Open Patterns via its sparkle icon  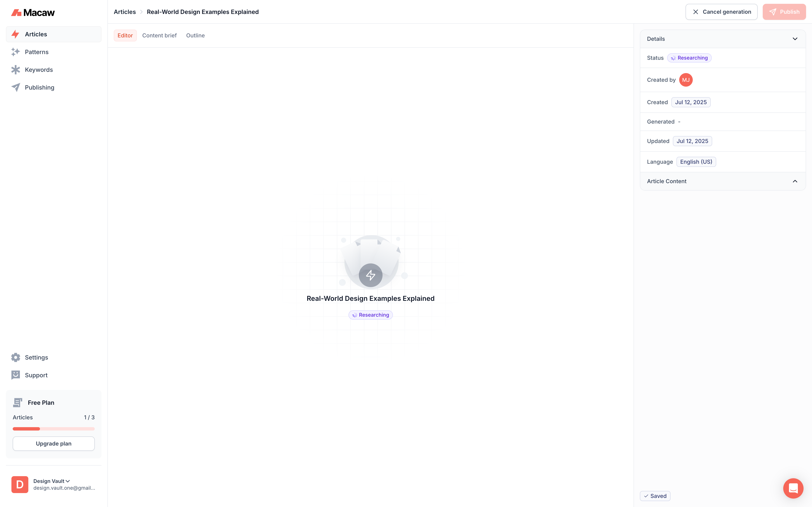(15, 52)
